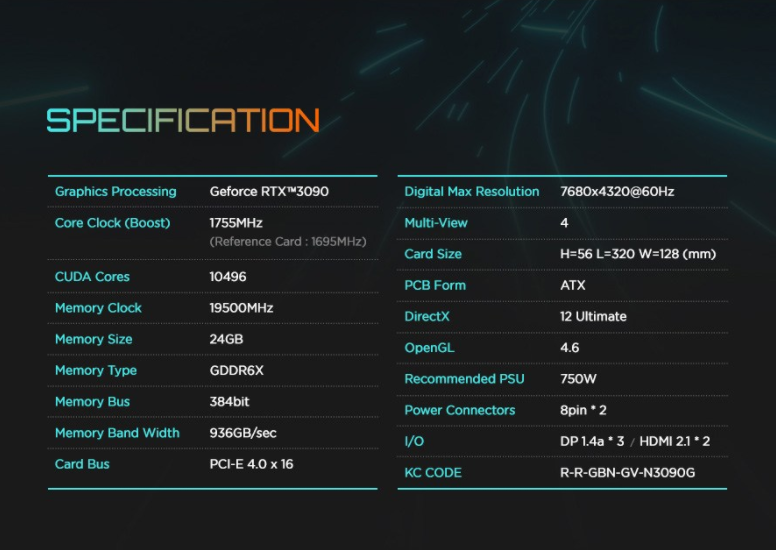Viewport: 776px width, 550px height.
Task: Select the KC CODE label
Action: [x=433, y=472]
